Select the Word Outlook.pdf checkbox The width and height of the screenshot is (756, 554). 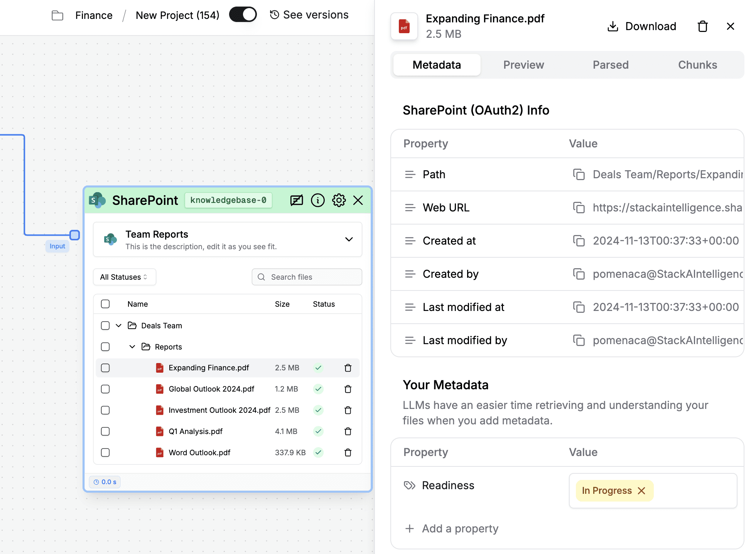click(105, 453)
